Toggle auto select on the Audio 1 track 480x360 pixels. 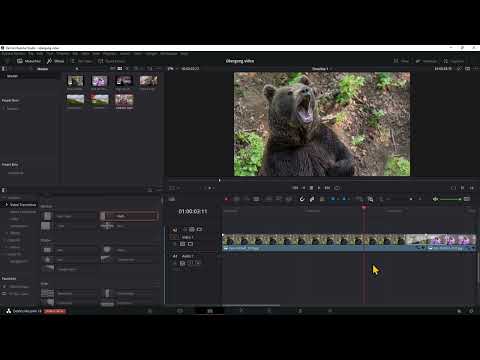[x=182, y=263]
